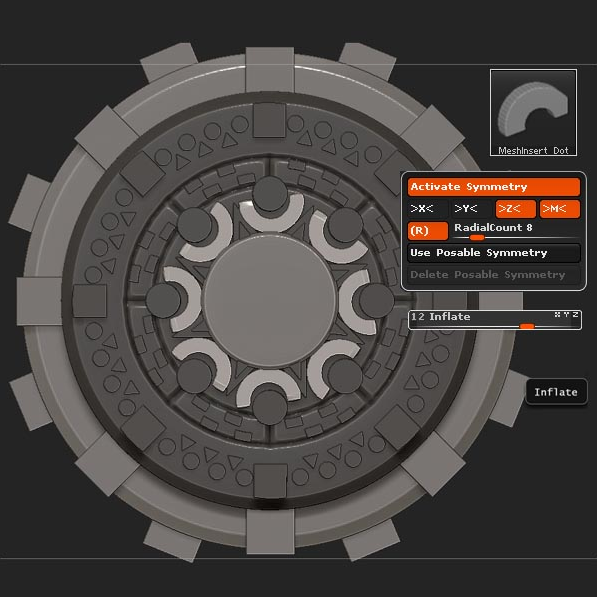This screenshot has width=597, height=597.
Task: Click the standalone Inflate button
Action: 556,392
